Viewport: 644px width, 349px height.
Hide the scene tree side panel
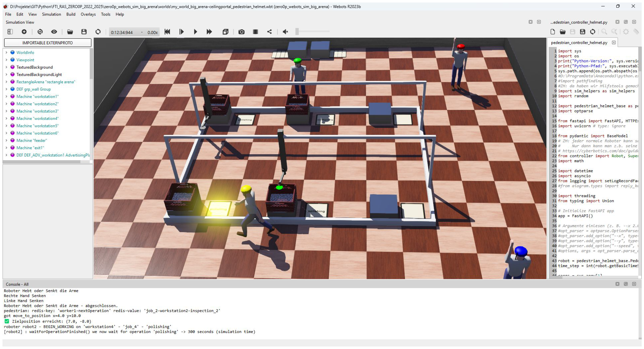click(x=10, y=32)
